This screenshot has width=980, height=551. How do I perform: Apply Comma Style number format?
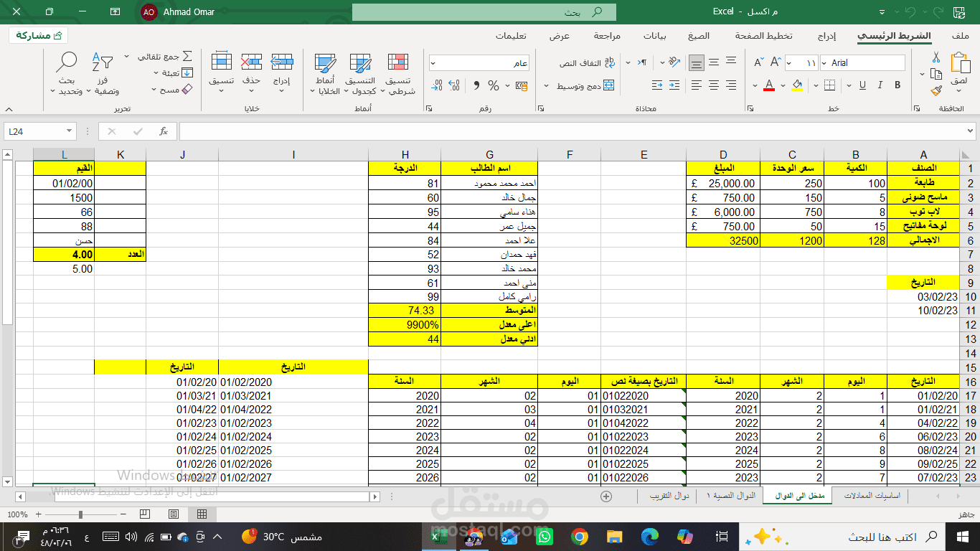tap(476, 85)
